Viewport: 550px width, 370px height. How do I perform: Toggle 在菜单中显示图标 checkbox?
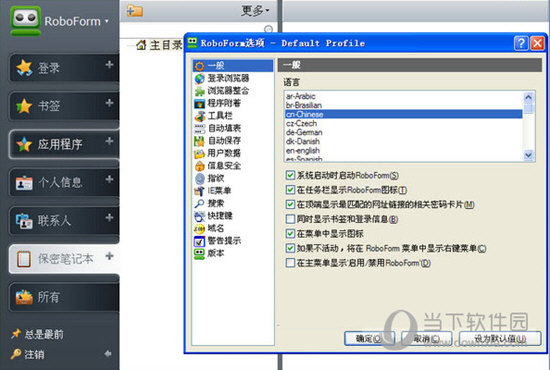[290, 234]
